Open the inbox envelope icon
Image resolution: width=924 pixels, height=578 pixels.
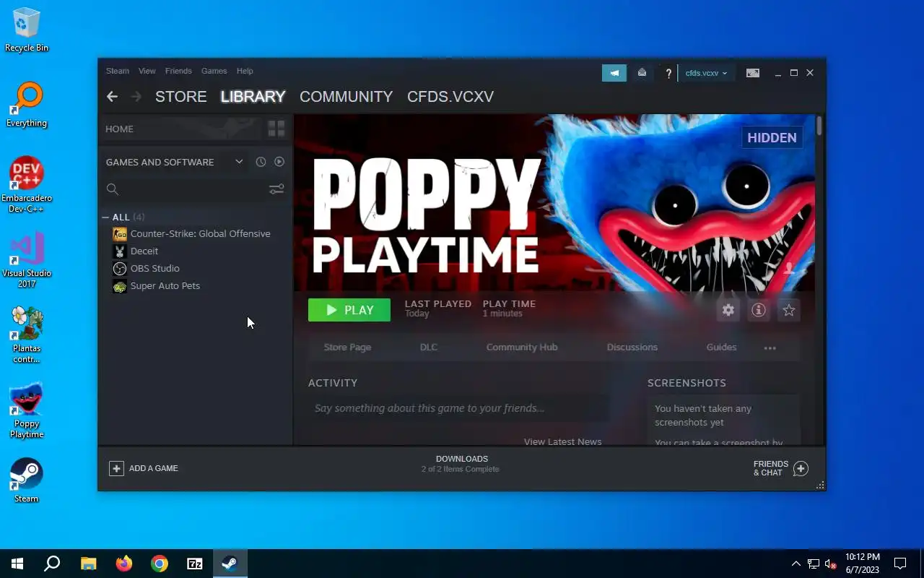[x=642, y=73]
